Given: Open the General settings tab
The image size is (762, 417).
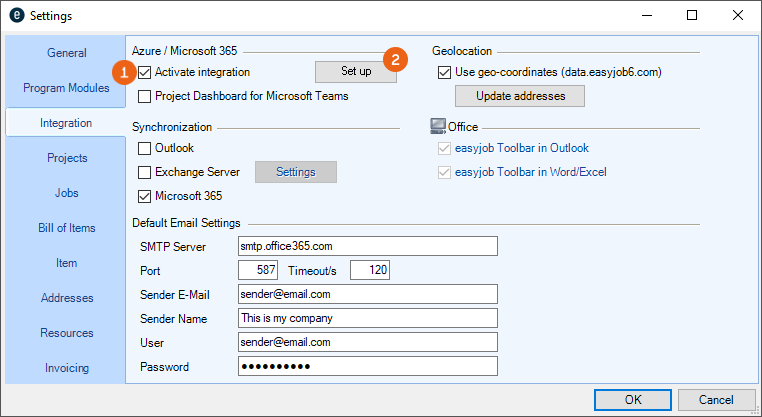Looking at the screenshot, I should pyautogui.click(x=66, y=53).
